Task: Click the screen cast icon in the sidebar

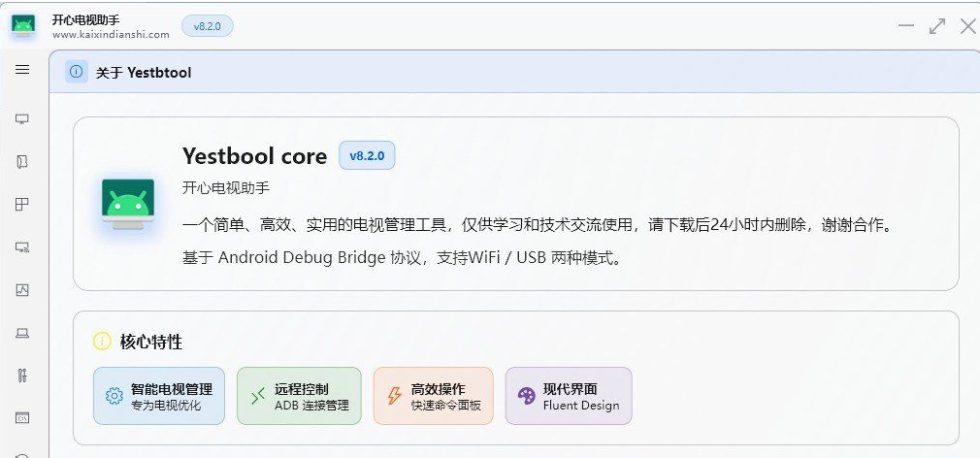Action: coord(22,247)
